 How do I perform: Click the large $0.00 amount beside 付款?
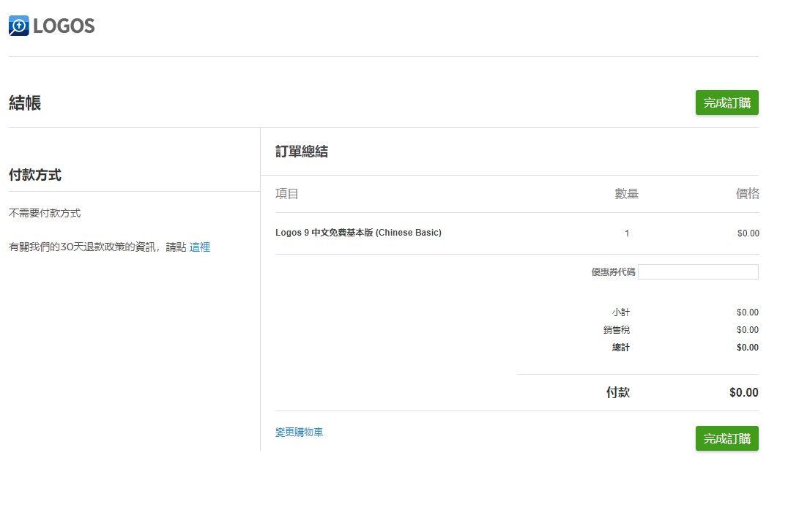point(744,392)
